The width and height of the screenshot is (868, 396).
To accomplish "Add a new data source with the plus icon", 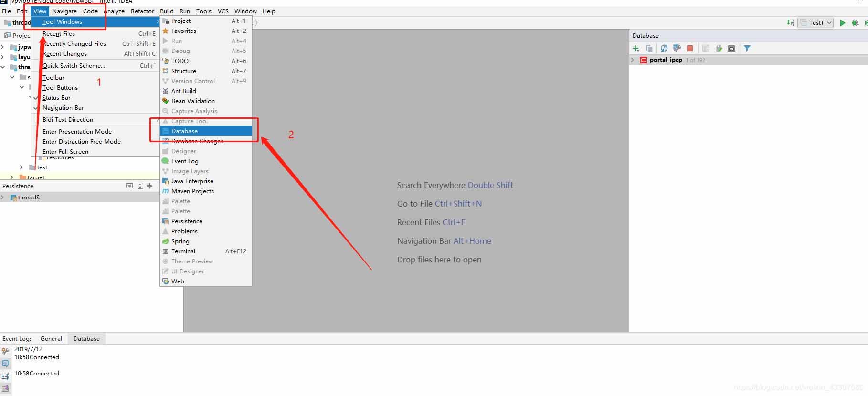I will (636, 48).
